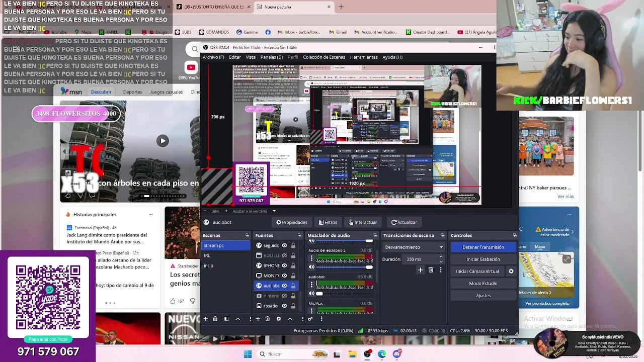The image size is (644, 362).
Task: Show the BOLILLE source
Action: click(284, 255)
